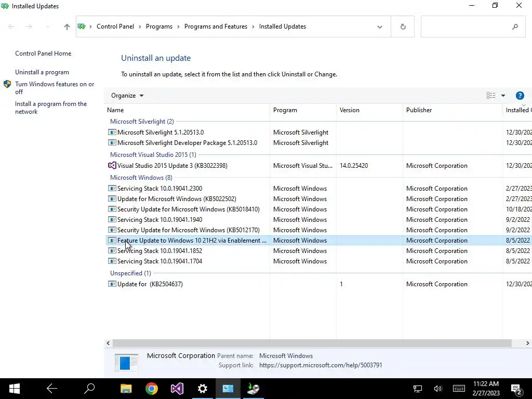This screenshot has width=532, height=399.
Task: Collapse the Microsoft Silverlight (2) group
Action: 142,122
